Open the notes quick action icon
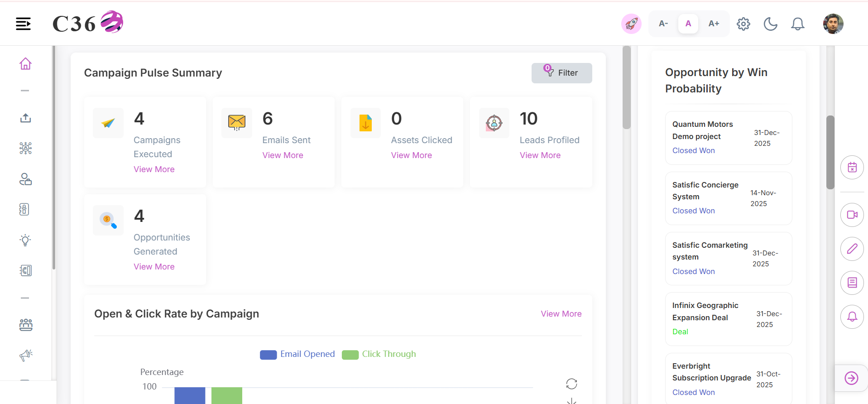This screenshot has height=404, width=868. pyautogui.click(x=852, y=283)
